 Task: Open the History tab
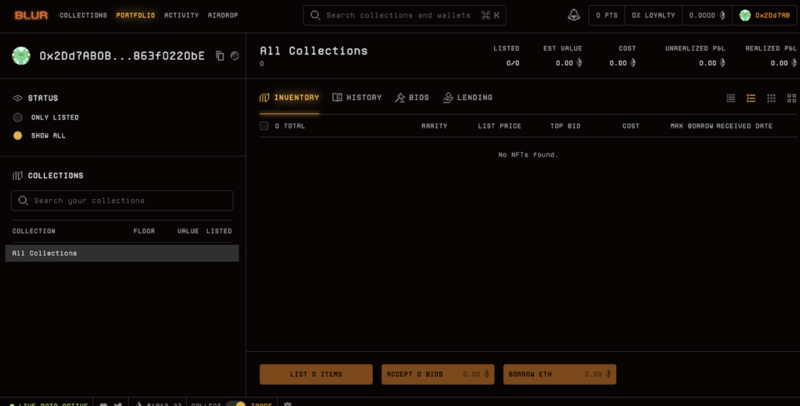point(357,98)
